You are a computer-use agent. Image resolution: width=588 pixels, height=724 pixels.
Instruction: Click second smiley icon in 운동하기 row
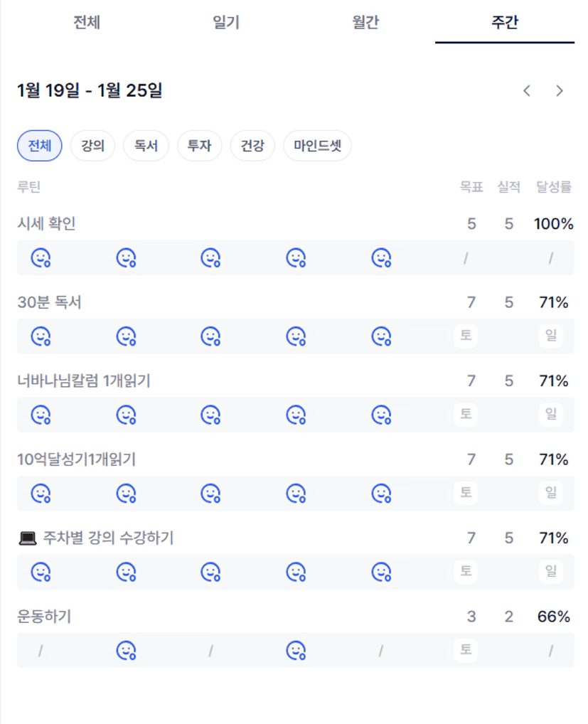(x=296, y=651)
